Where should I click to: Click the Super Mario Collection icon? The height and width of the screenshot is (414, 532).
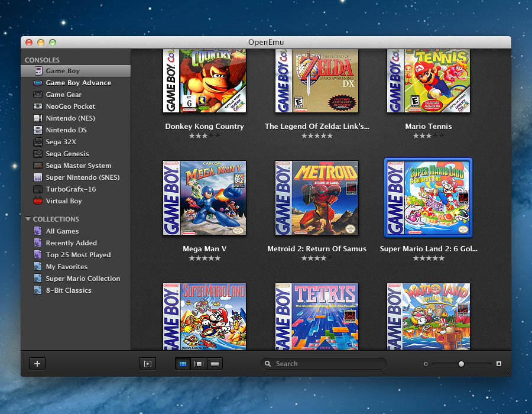coord(38,279)
